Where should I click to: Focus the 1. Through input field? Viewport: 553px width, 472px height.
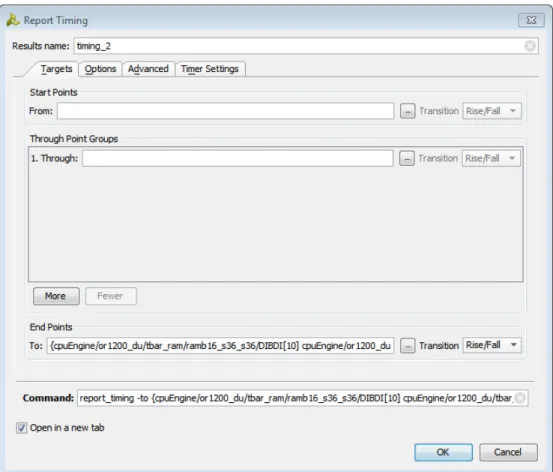238,158
